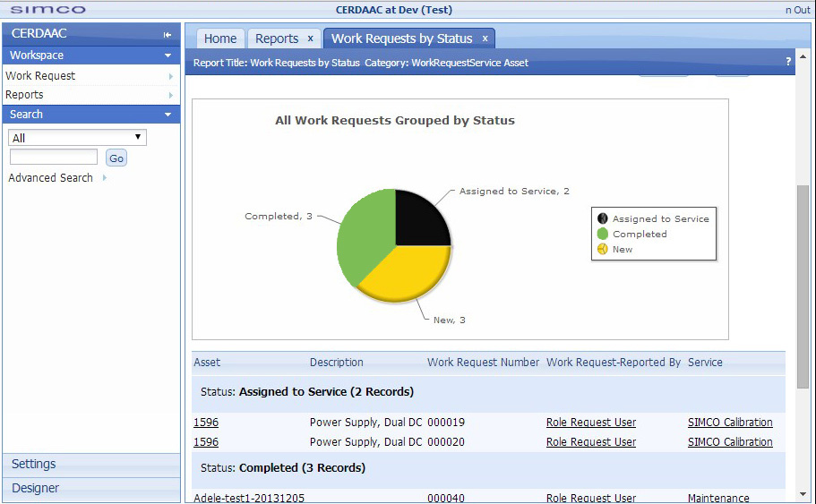Open the Advanced Search arrow
The width and height of the screenshot is (816, 504).
[105, 178]
